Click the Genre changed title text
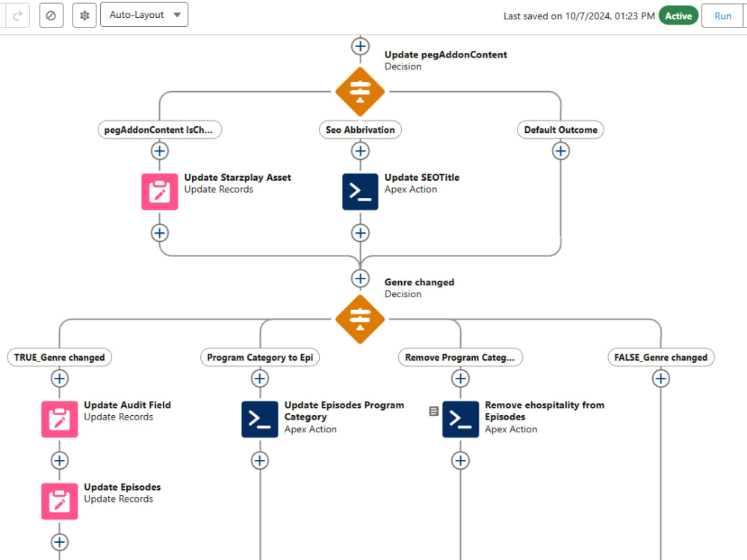Image resolution: width=747 pixels, height=560 pixels. click(419, 282)
